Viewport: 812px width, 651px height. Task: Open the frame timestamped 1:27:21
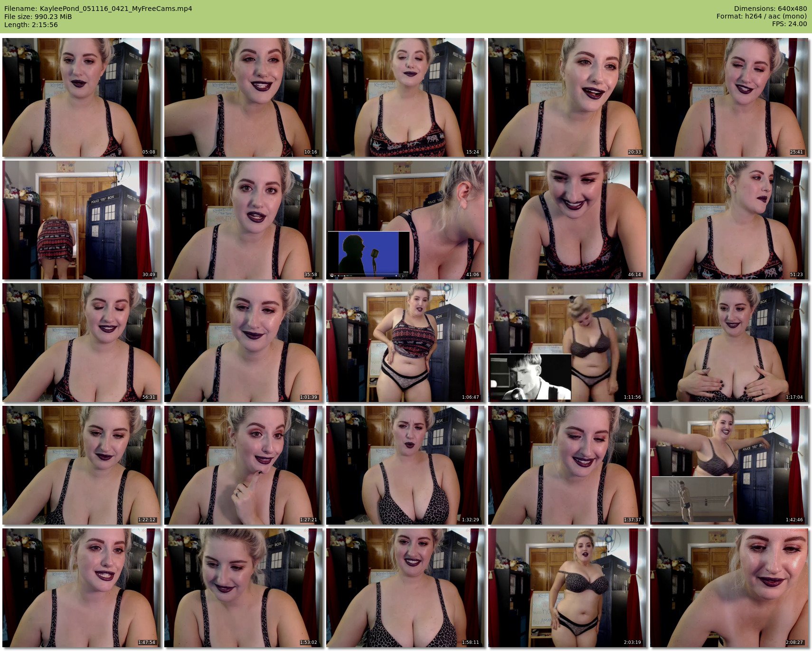click(x=244, y=465)
